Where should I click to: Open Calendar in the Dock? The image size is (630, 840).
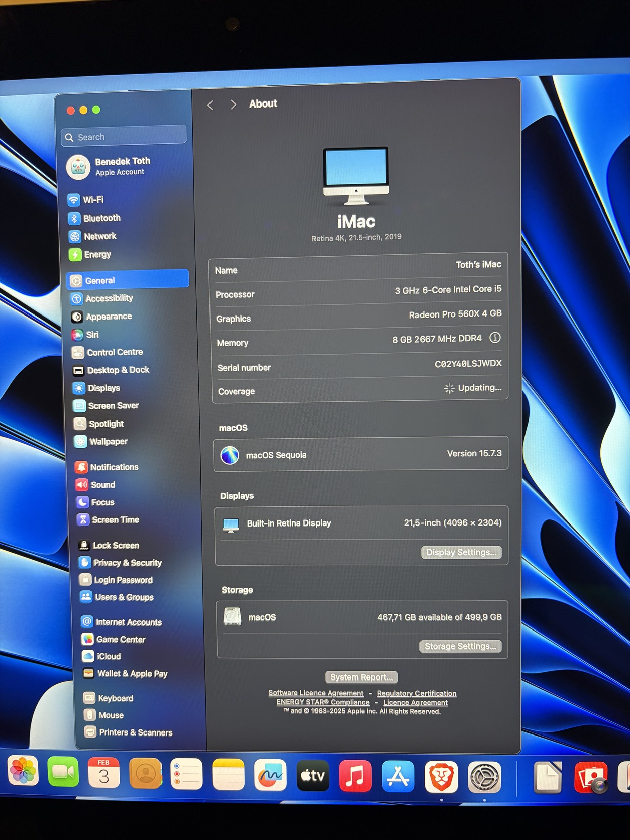coord(104,773)
